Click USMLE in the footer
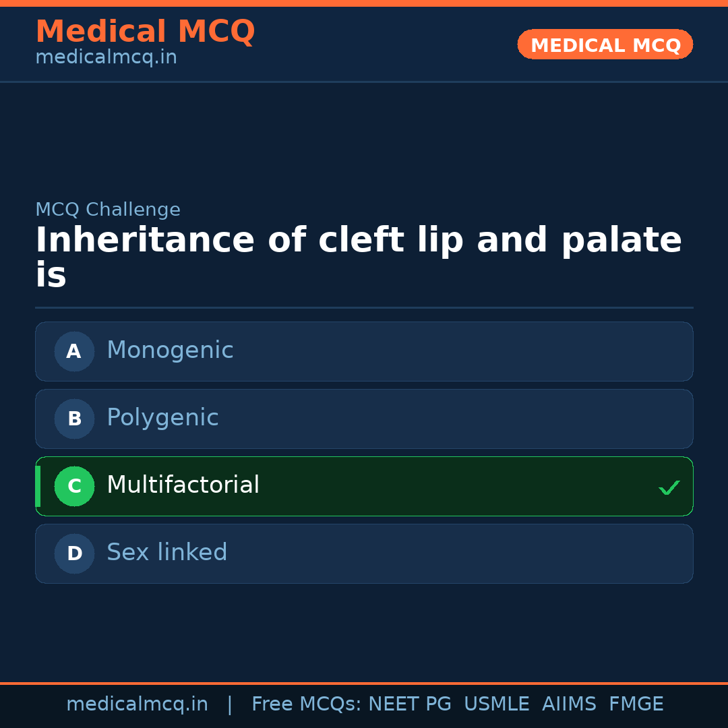The width and height of the screenshot is (728, 728). (496, 704)
